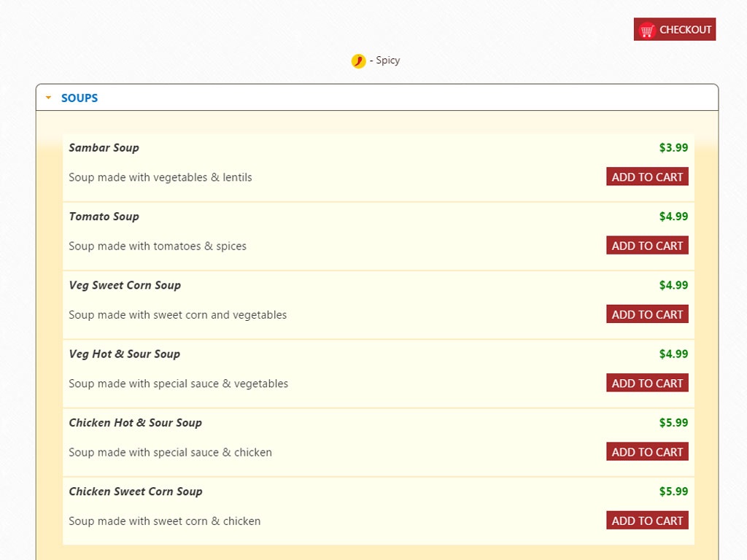Screen dimensions: 747x560
Task: Click the "- Spicy" legend label
Action: pos(384,61)
